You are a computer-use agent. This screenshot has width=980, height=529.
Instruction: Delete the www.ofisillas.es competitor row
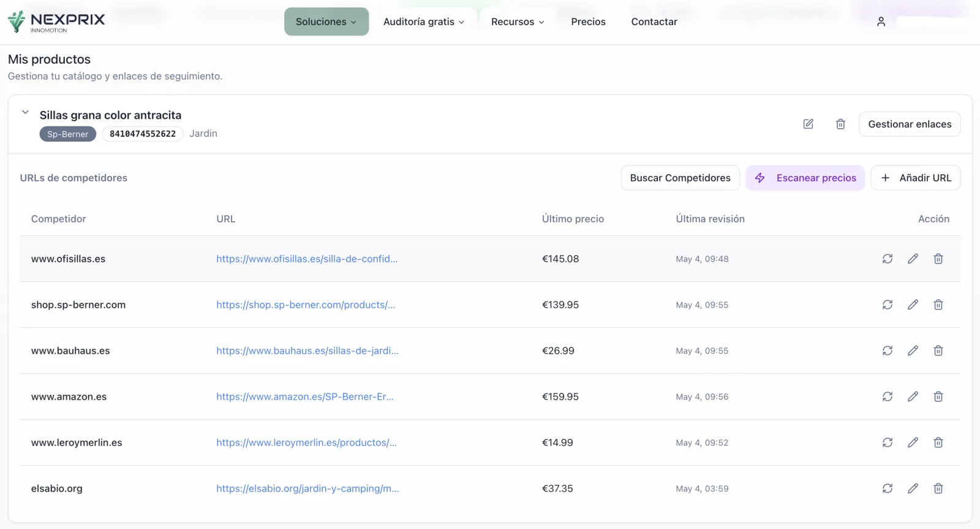[x=938, y=259]
